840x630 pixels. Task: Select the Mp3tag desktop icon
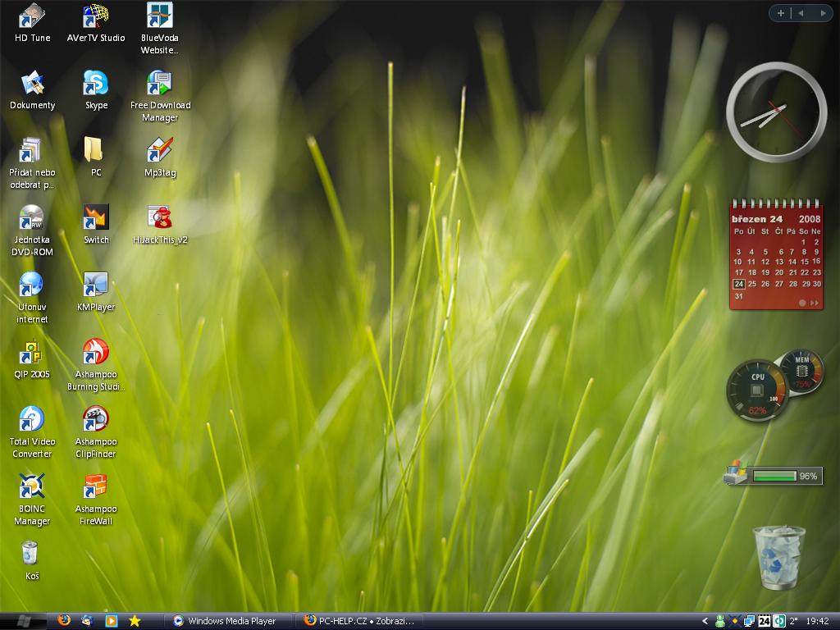click(x=160, y=151)
